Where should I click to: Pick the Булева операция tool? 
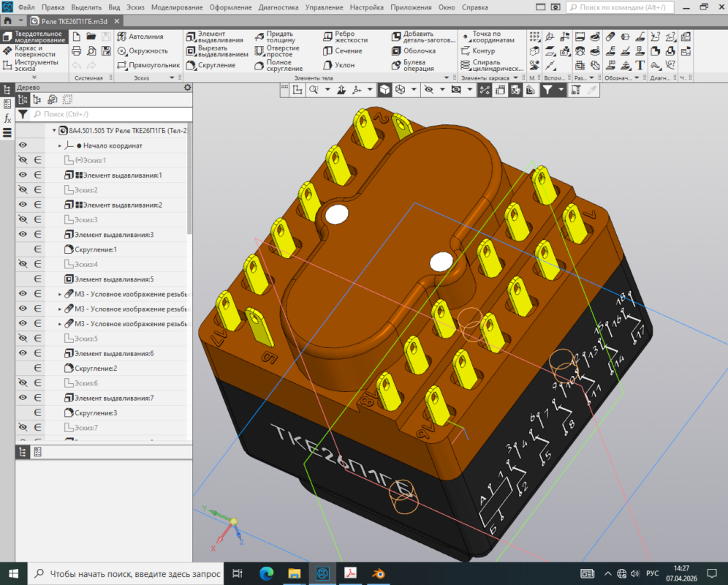point(413,65)
